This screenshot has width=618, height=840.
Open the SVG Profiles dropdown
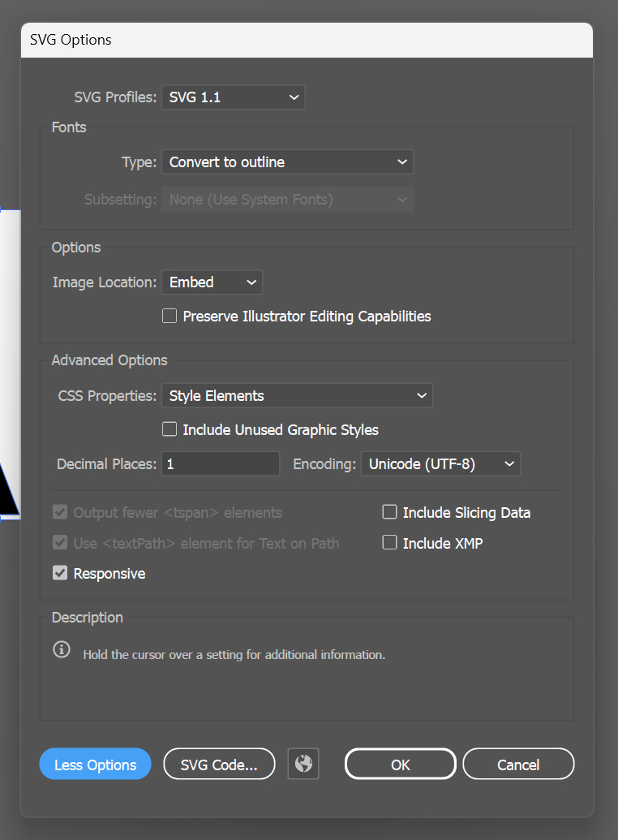pyautogui.click(x=233, y=97)
